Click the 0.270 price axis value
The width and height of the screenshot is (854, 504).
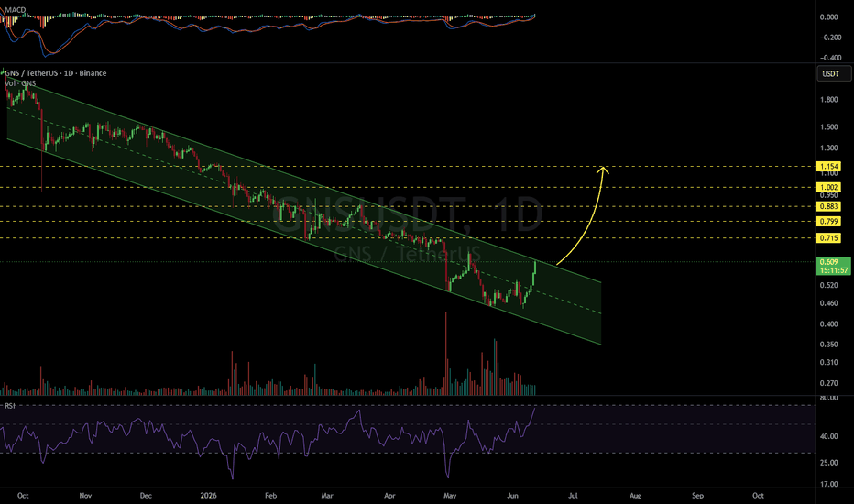(x=829, y=383)
